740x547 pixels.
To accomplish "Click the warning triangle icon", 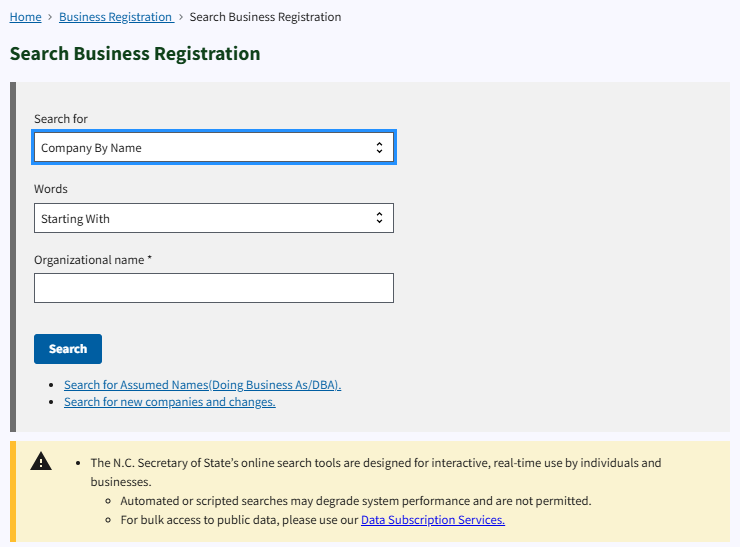I will (x=41, y=462).
